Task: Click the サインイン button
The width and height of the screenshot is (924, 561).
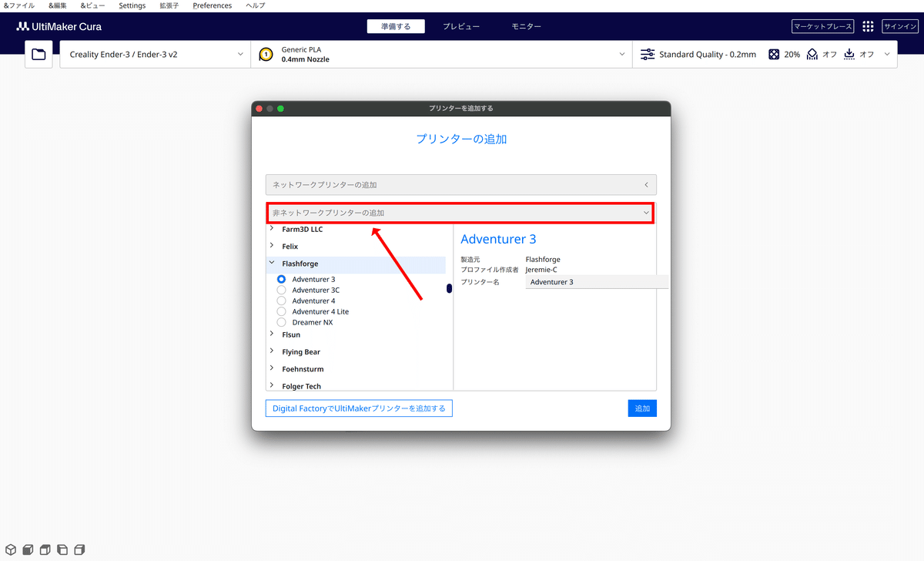Action: pos(899,26)
